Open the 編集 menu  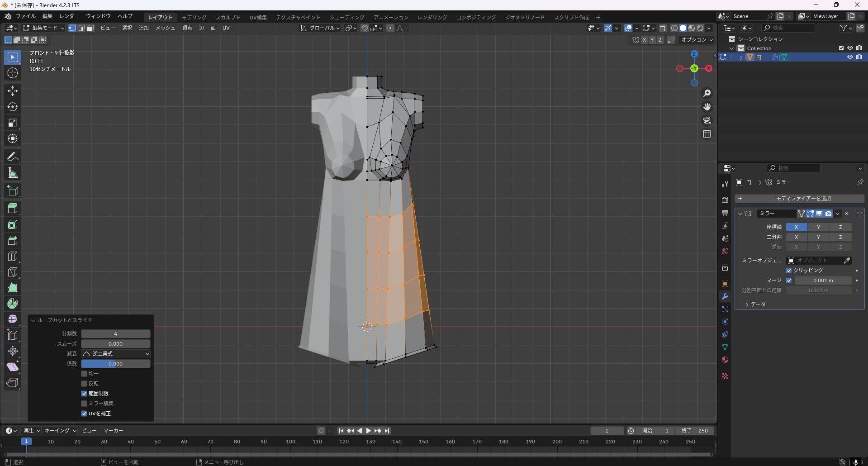47,16
